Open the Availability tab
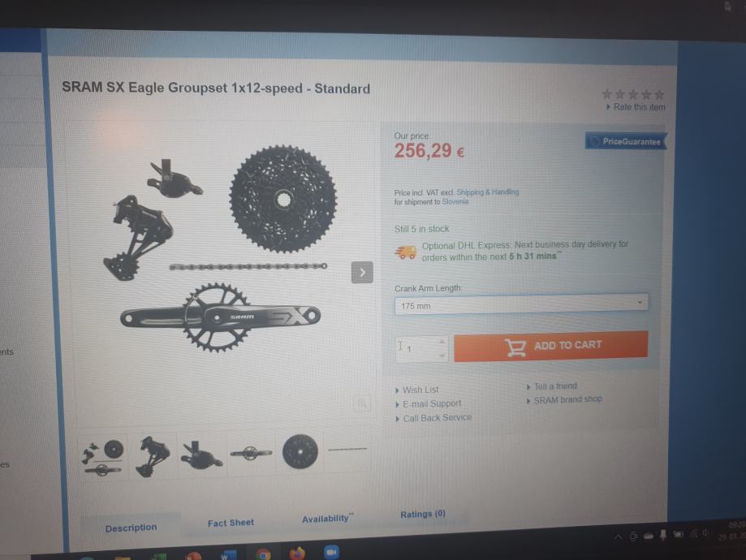 click(x=327, y=518)
